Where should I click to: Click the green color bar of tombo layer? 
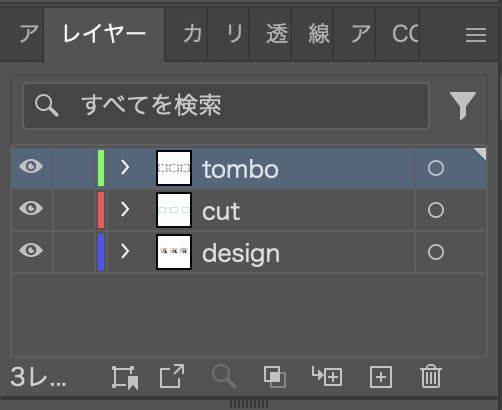[x=101, y=168]
